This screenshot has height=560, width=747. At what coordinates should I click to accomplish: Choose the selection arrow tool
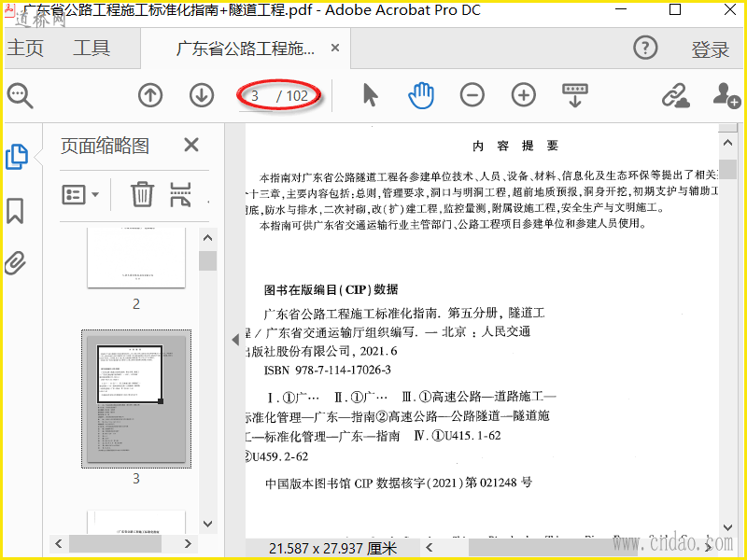pos(370,95)
